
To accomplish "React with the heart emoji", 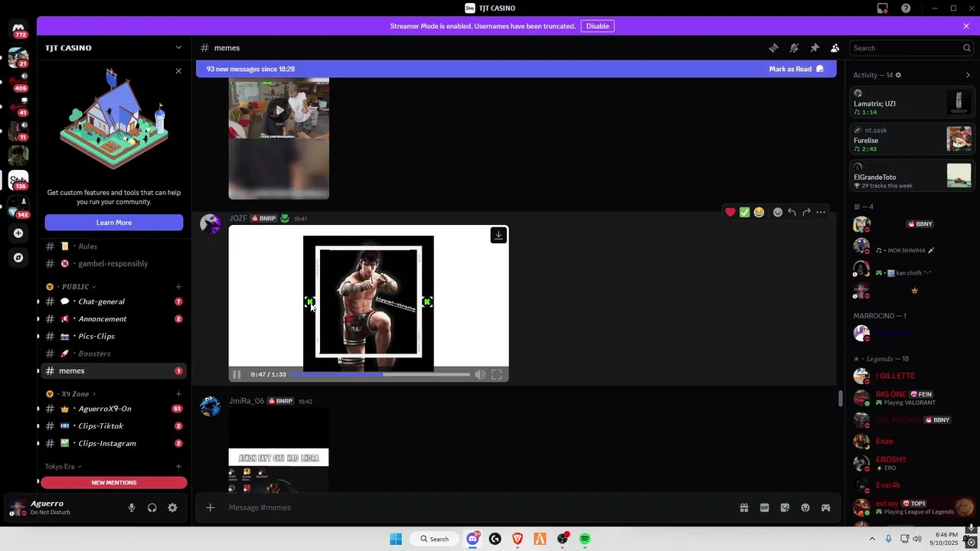I will 730,212.
